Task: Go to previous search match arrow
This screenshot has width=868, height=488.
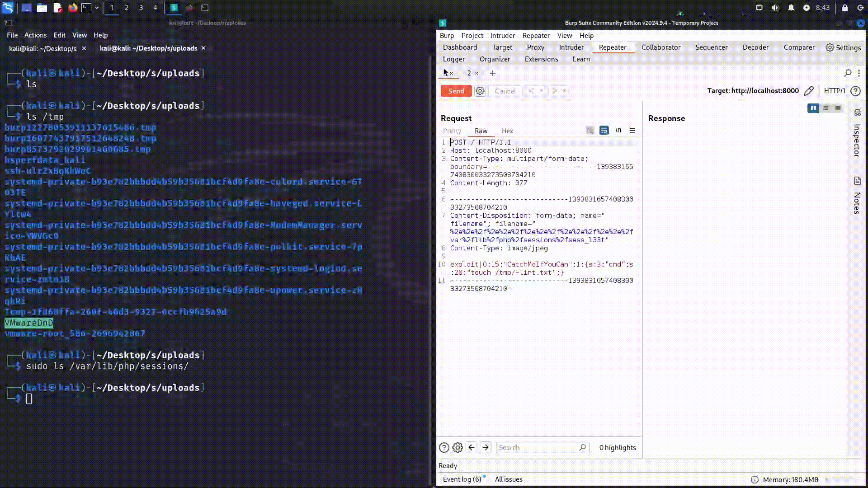Action: point(472,447)
